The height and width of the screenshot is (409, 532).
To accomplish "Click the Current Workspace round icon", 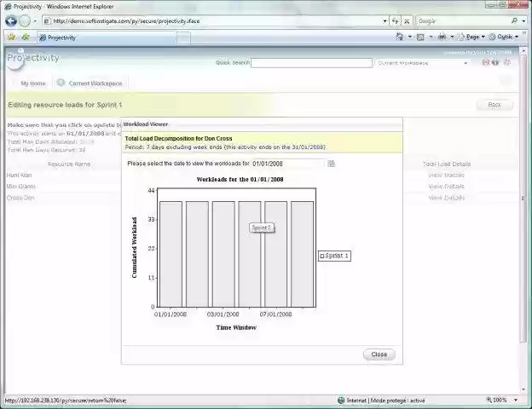I will pyautogui.click(x=61, y=83).
